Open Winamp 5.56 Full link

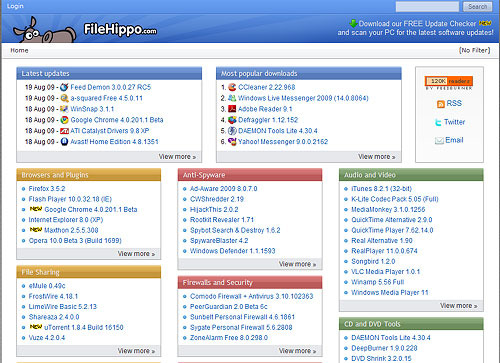(x=378, y=282)
